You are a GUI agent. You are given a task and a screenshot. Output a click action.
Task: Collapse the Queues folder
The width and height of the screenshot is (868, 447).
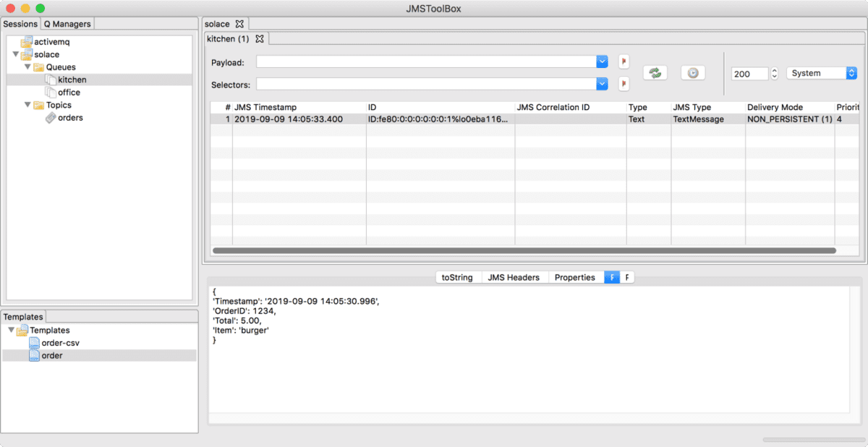coord(27,67)
